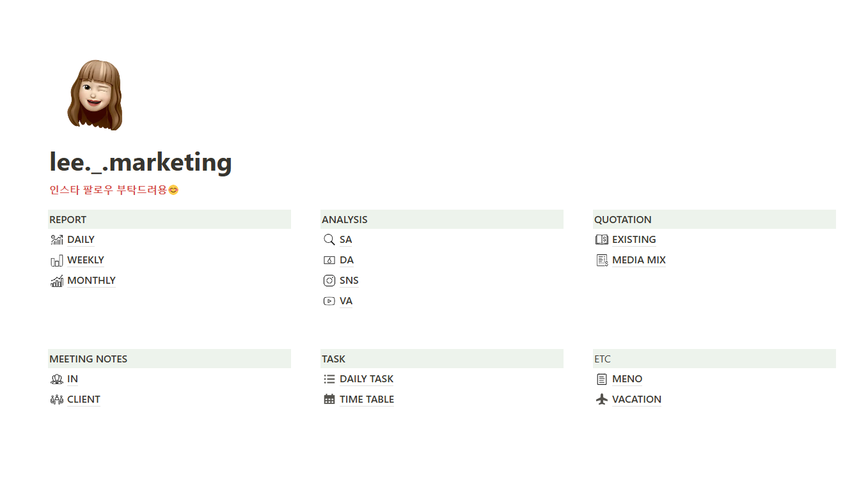Click the winking girl avatar page icon

[95, 95]
